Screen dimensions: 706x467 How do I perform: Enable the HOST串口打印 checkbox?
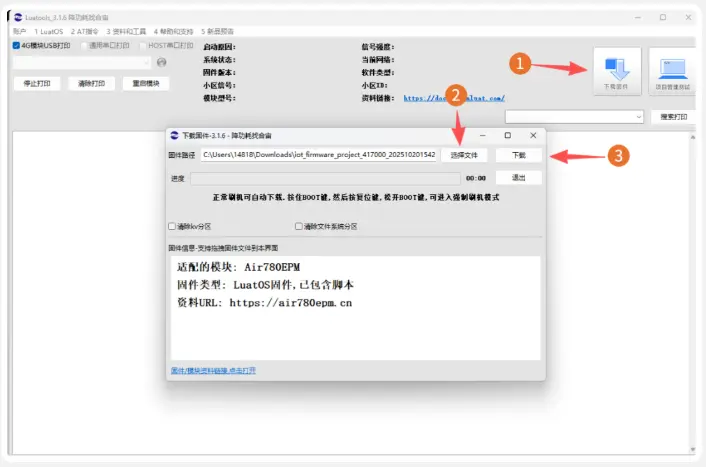click(143, 45)
